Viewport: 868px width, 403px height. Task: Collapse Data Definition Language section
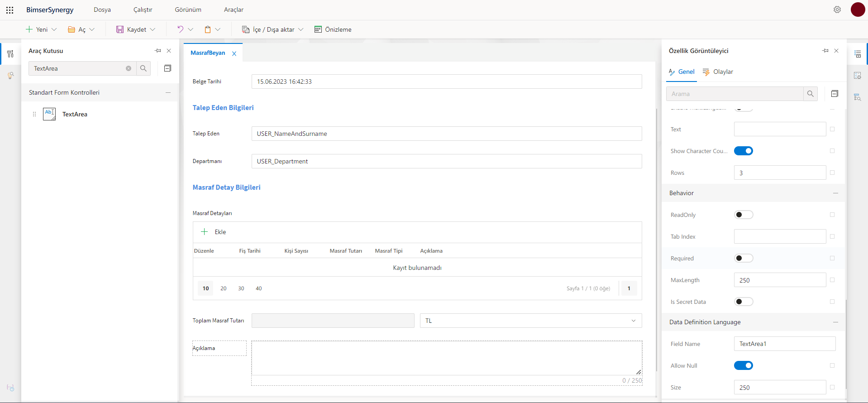(835, 322)
